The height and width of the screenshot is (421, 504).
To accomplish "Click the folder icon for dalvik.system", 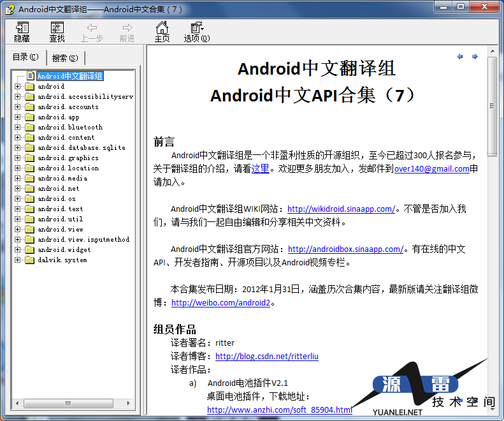I will [30, 260].
